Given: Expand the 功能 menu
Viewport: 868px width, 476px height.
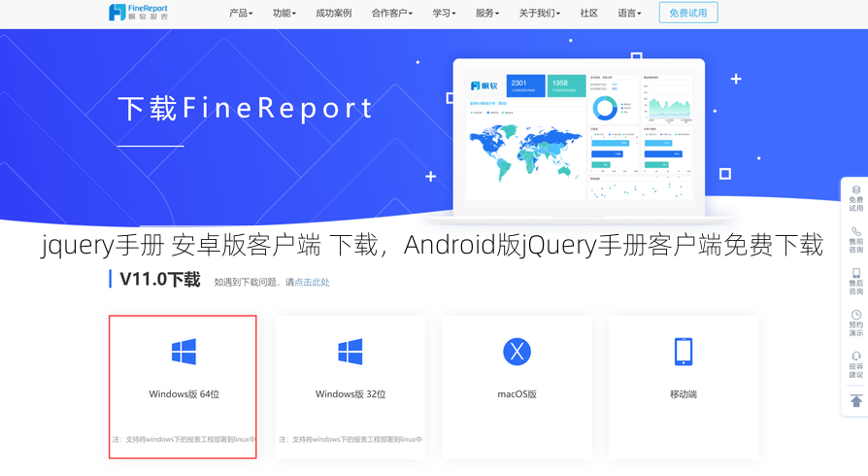Looking at the screenshot, I should 284,13.
